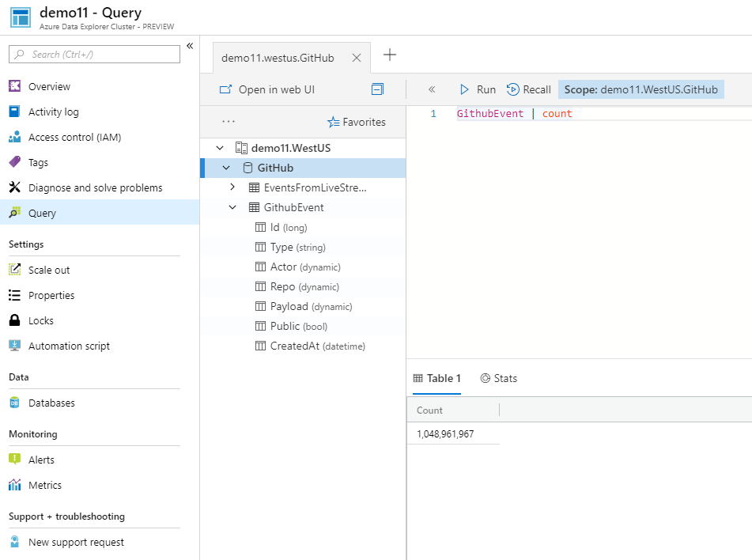Click New support request
752x560 pixels.
click(x=75, y=542)
